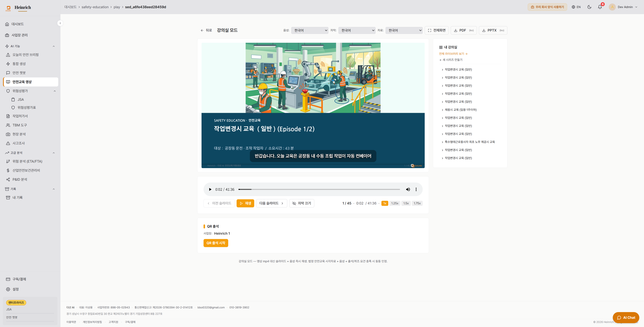Toggle dark mode moon icon
This screenshot has height=327, width=644.
pos(589,7)
